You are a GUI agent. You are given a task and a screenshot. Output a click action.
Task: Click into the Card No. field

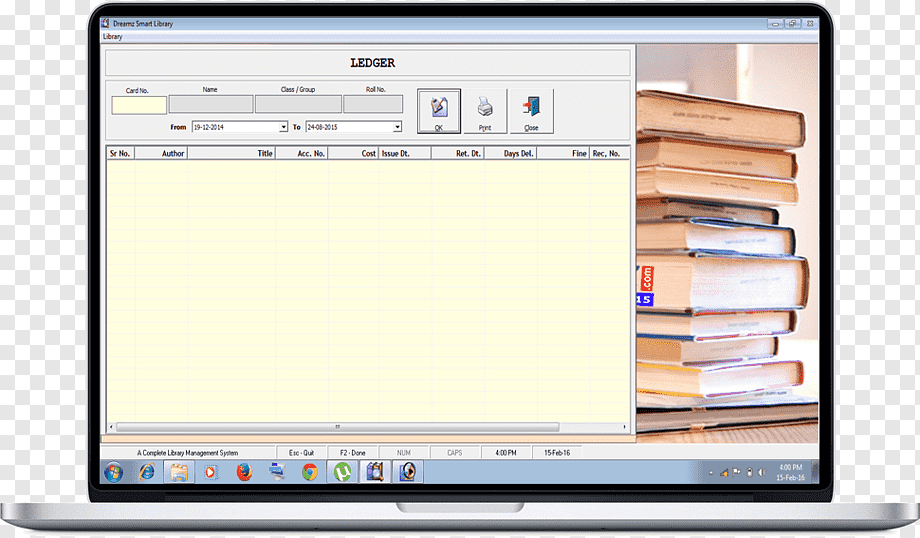click(x=139, y=105)
